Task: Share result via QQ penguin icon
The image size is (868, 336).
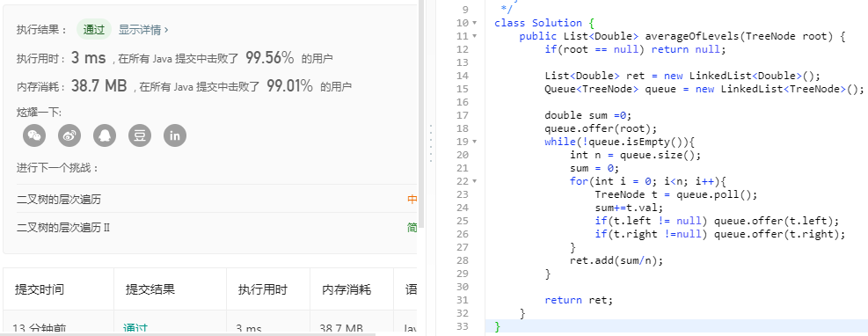Action: click(105, 135)
